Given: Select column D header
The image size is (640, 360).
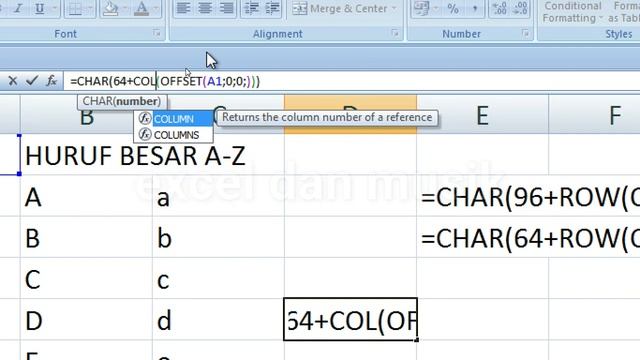Looking at the screenshot, I should pos(350,114).
